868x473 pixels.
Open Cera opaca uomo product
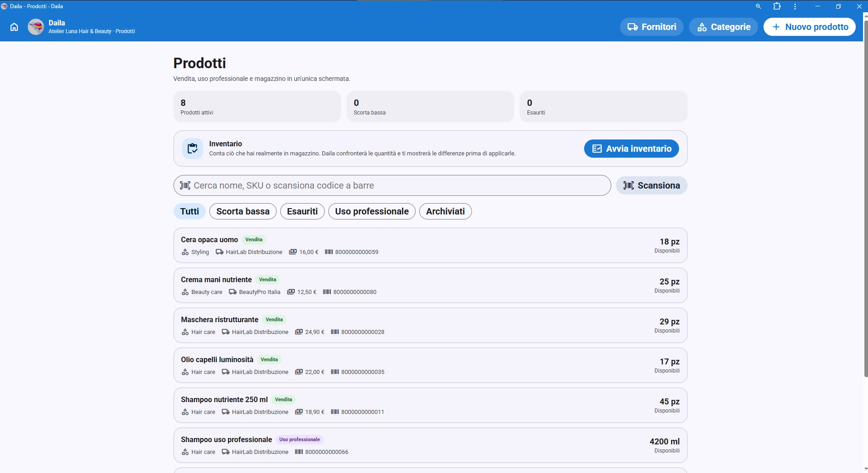430,245
